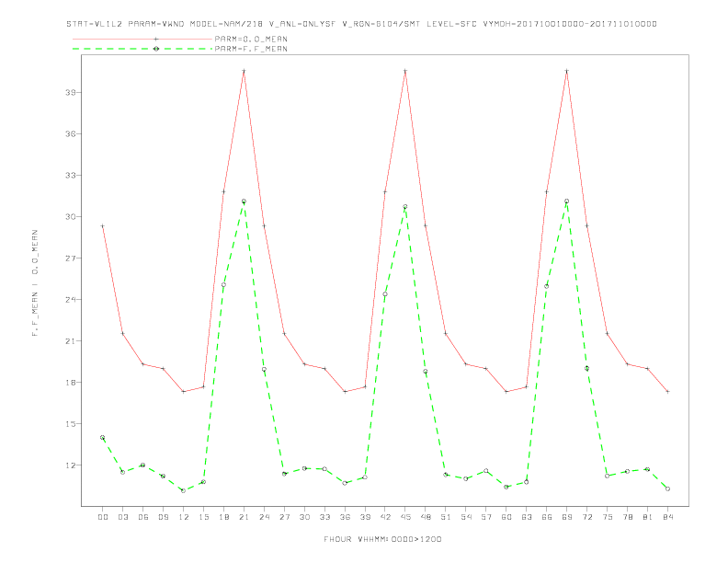728x563 pixels.
Task: Click x-axis forecast hour label 60
Action: 506,517
